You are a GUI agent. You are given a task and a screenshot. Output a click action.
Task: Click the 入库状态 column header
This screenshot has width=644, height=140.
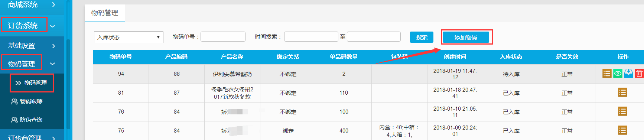point(511,57)
